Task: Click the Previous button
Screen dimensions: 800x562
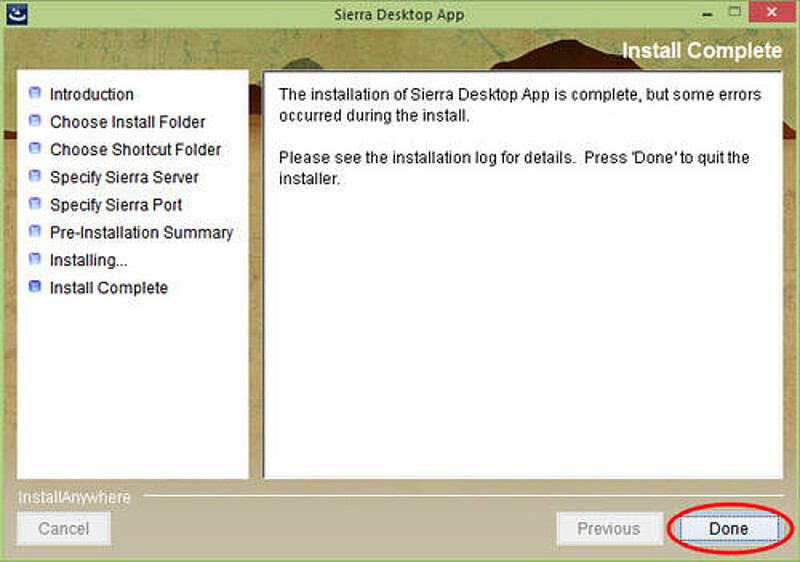Action: coord(609,528)
